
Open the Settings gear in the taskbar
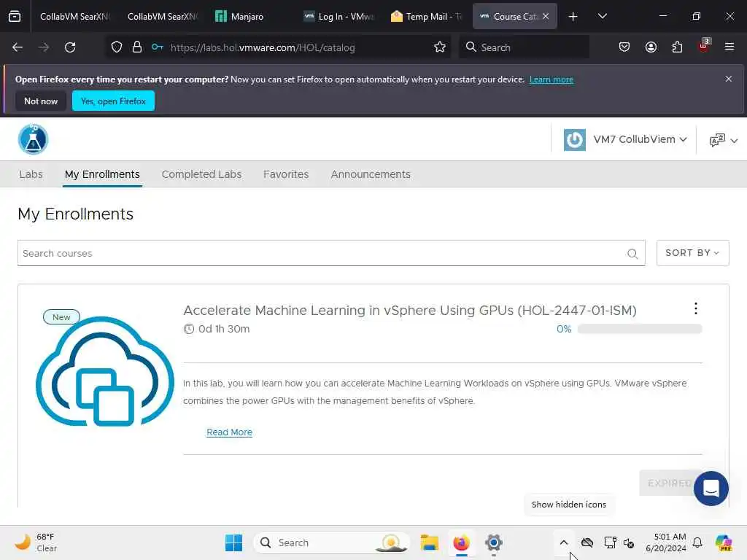[494, 542]
